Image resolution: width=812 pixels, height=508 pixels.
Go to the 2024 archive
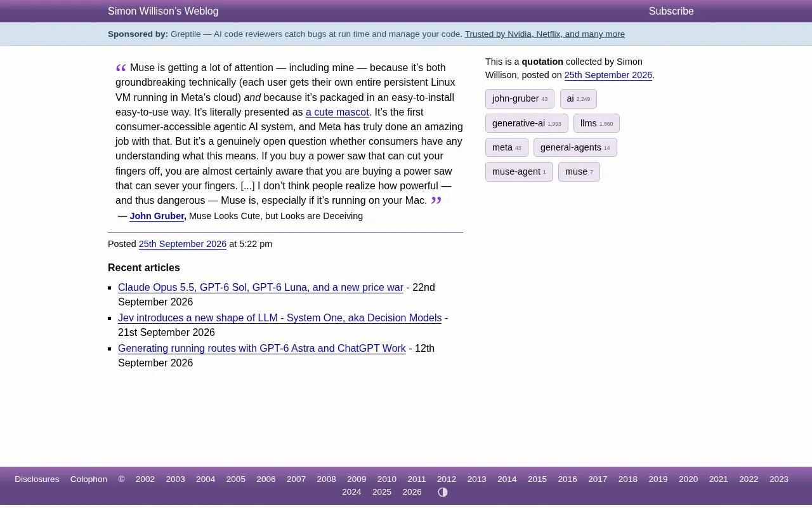pyautogui.click(x=351, y=492)
